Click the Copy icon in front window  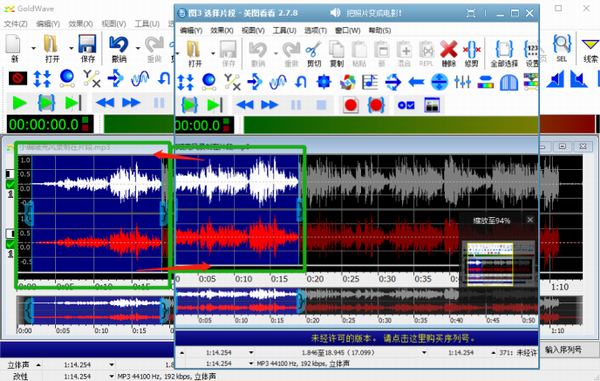pos(336,49)
